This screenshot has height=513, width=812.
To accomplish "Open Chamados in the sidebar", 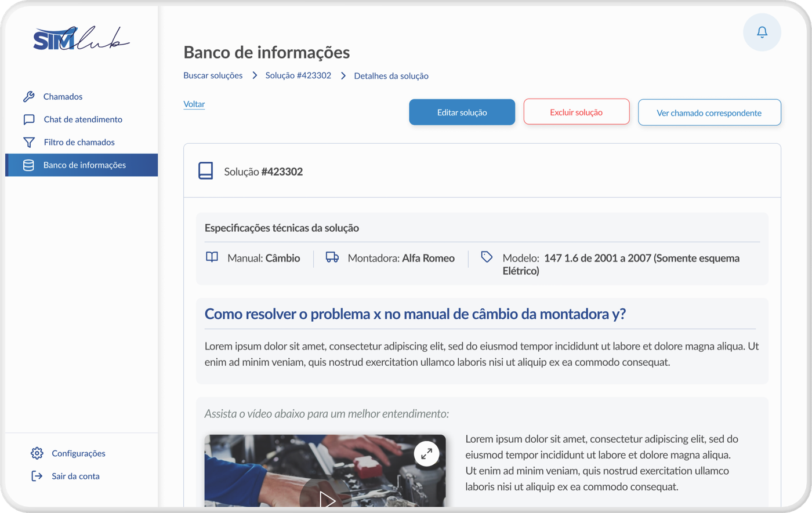I will click(63, 97).
